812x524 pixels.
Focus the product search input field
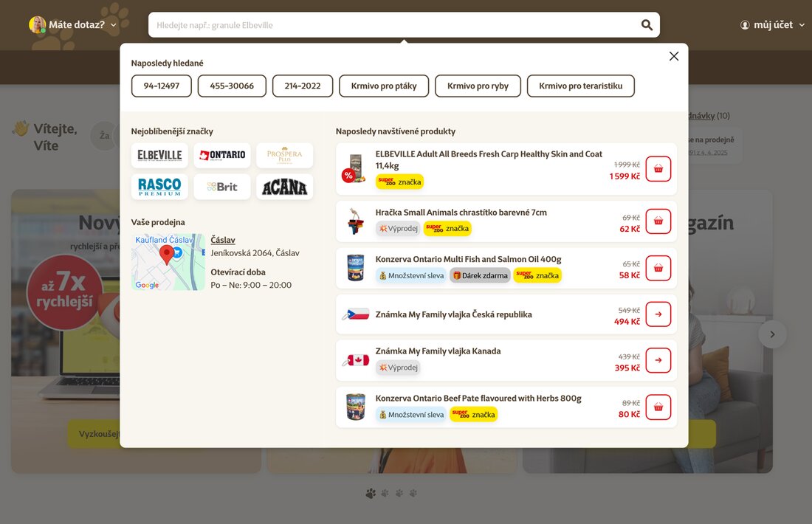tap(391, 25)
